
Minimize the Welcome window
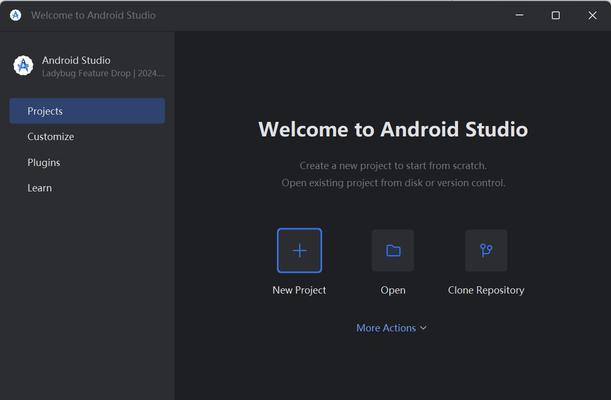(519, 15)
